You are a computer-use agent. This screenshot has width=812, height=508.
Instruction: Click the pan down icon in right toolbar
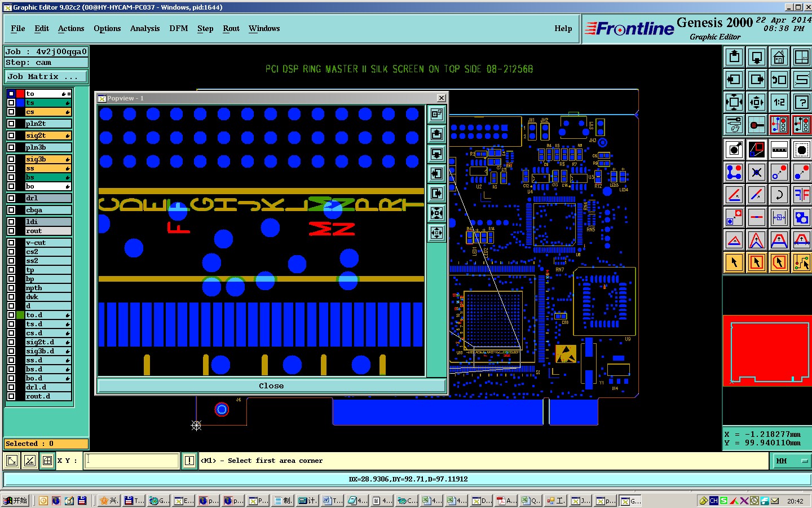point(757,57)
